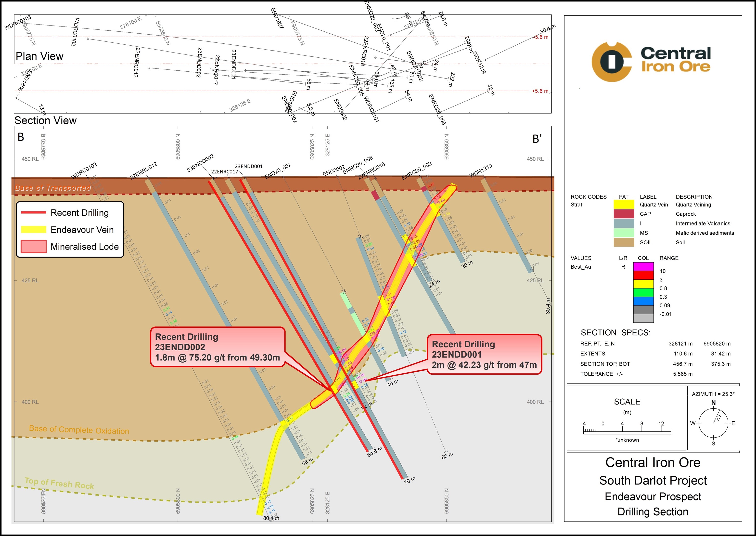Click the section-view '48 m' end-of-hole depth label
Screen dimensions: 756x536
pos(393,383)
